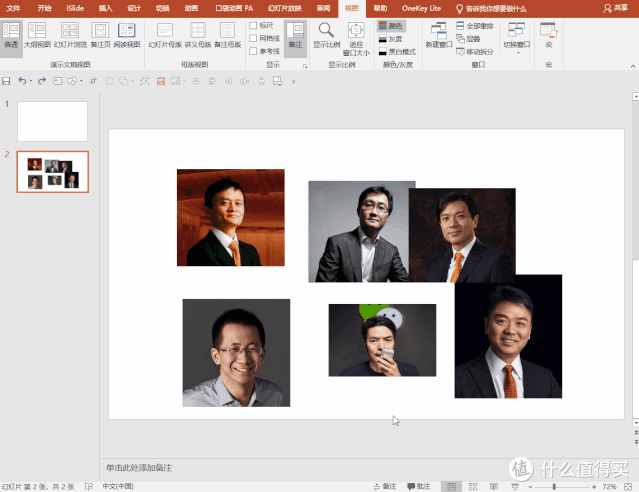Image resolution: width=639 pixels, height=492 pixels.
Task: Save the presentation from quick access toolbar
Action: tap(6, 81)
